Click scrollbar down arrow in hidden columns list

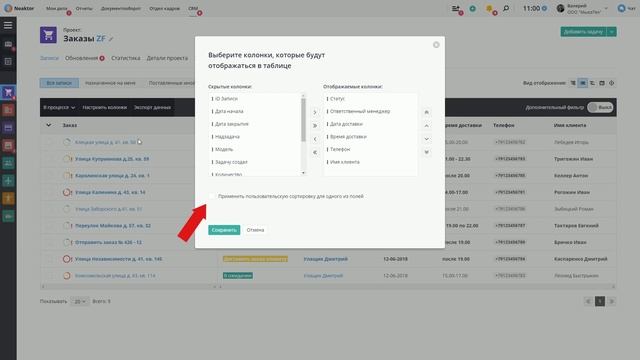point(303,173)
